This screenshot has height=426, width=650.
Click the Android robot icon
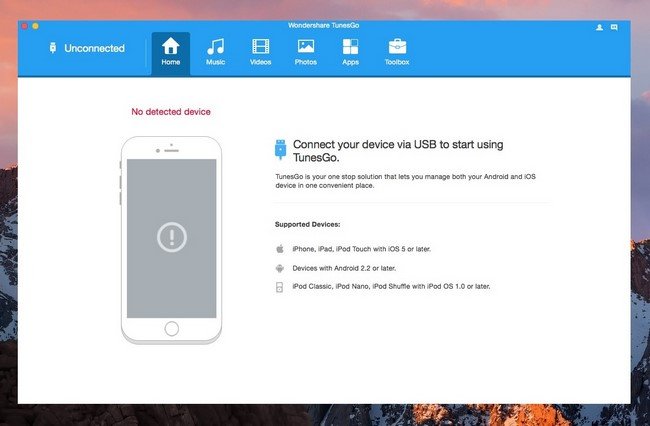click(280, 269)
